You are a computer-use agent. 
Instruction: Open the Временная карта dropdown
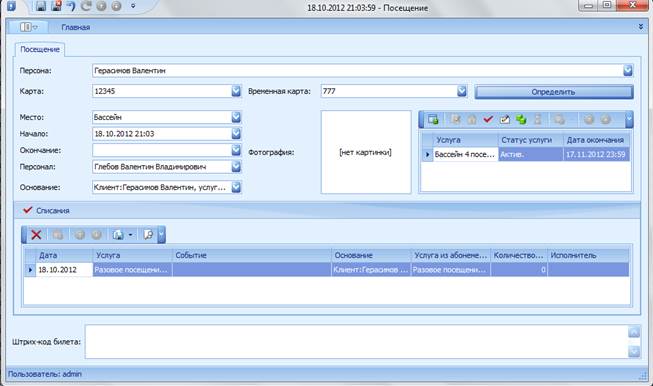[x=461, y=91]
